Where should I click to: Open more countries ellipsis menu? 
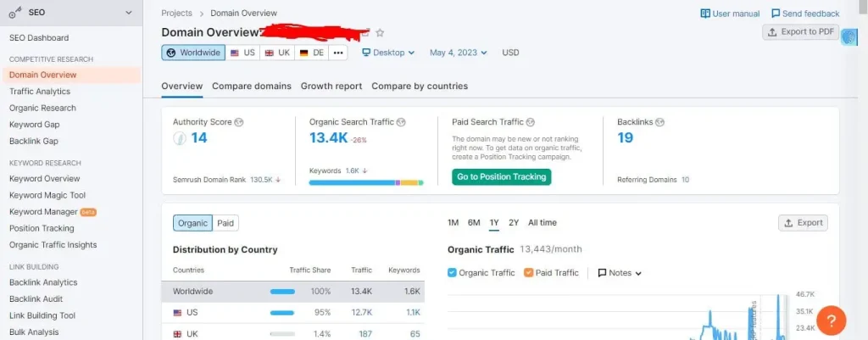pyautogui.click(x=338, y=53)
